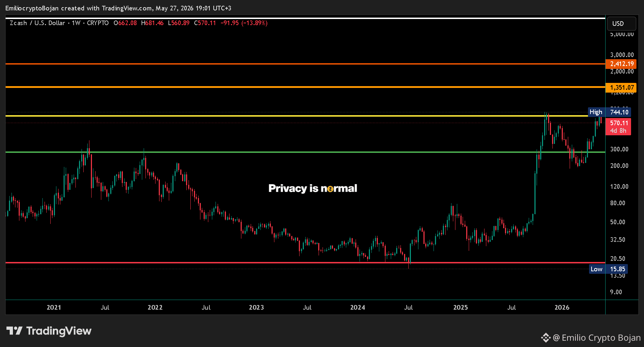This screenshot has height=347, width=644.
Task: Select the yellow horizontal resistance line
Action: point(297,116)
